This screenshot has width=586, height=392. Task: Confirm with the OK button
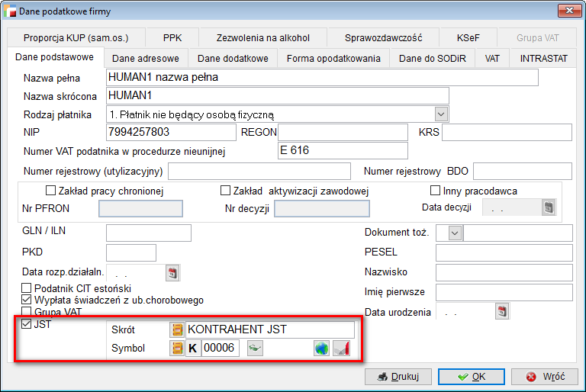pyautogui.click(x=471, y=377)
